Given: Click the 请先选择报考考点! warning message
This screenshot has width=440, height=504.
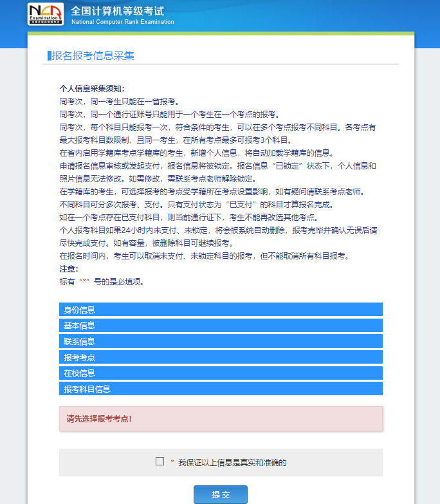Looking at the screenshot, I should [x=99, y=419].
